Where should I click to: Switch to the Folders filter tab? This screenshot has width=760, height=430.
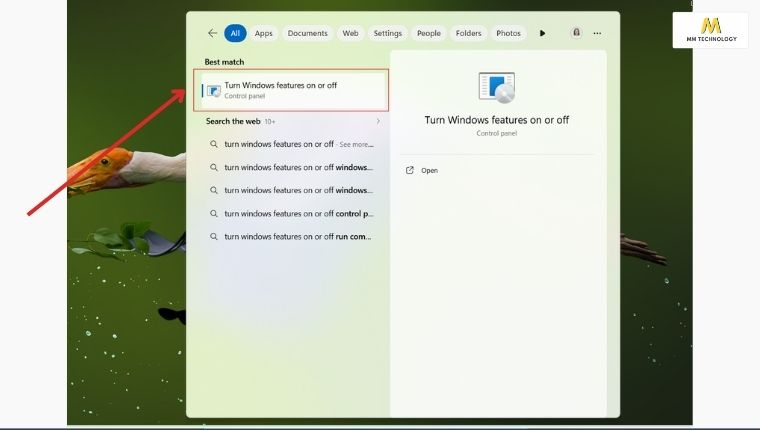pos(468,33)
